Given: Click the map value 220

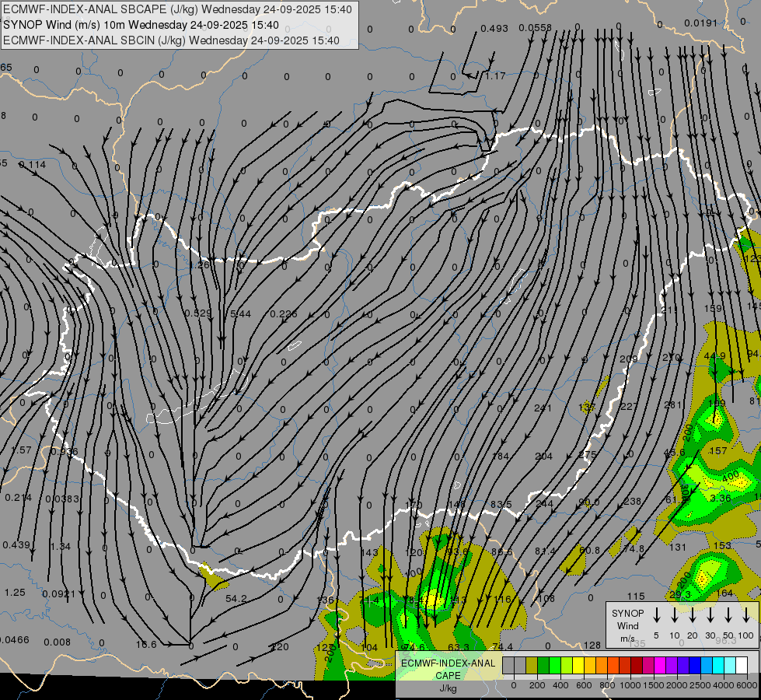Looking at the screenshot, I should point(280,647).
